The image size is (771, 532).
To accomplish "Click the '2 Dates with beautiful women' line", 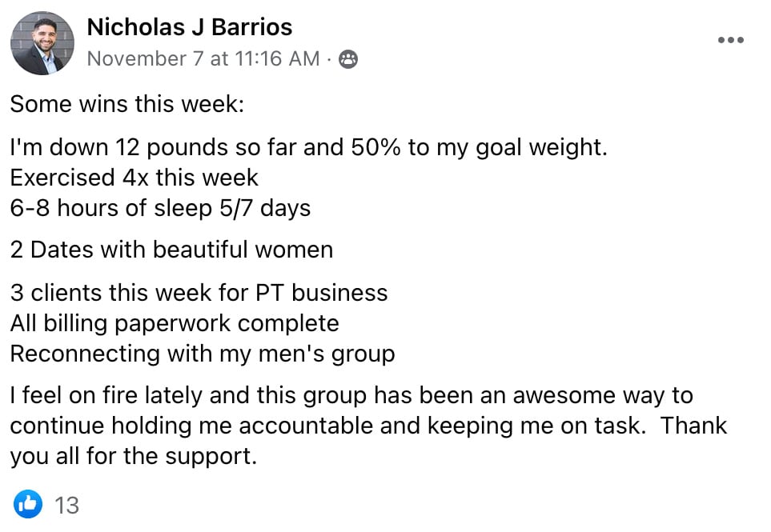I will pyautogui.click(x=171, y=250).
